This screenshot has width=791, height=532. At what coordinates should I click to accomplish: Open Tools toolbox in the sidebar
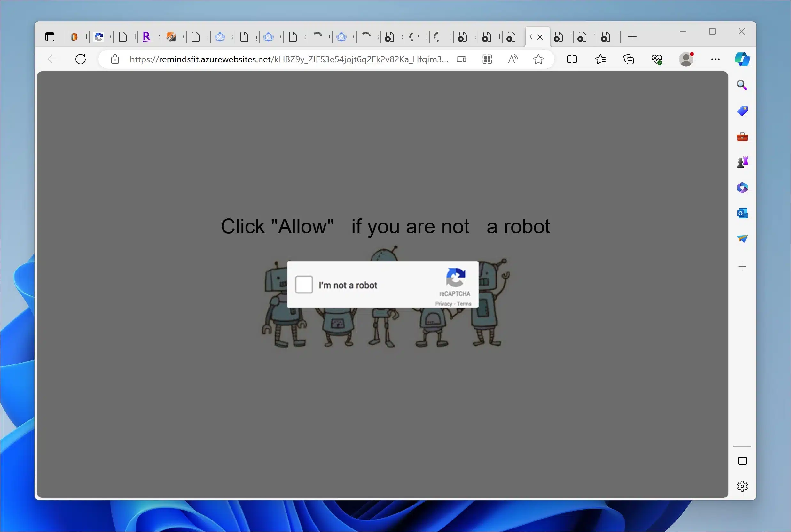[x=742, y=137]
